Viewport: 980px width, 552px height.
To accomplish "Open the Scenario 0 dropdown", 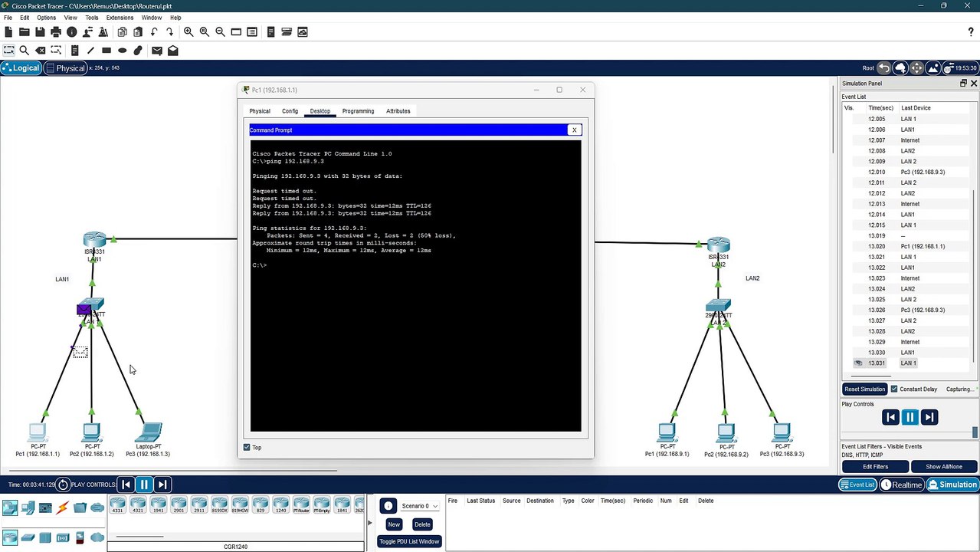I will tap(418, 506).
